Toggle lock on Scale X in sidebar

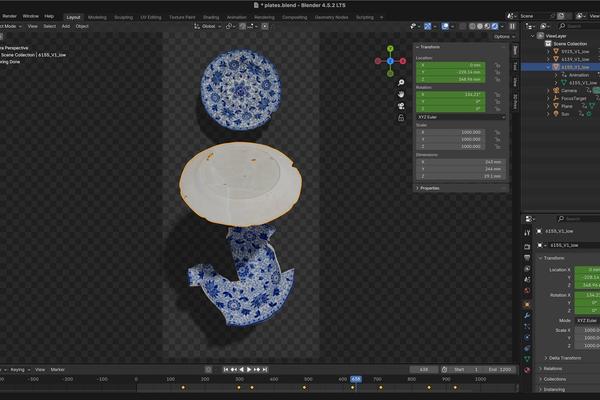[x=497, y=132]
